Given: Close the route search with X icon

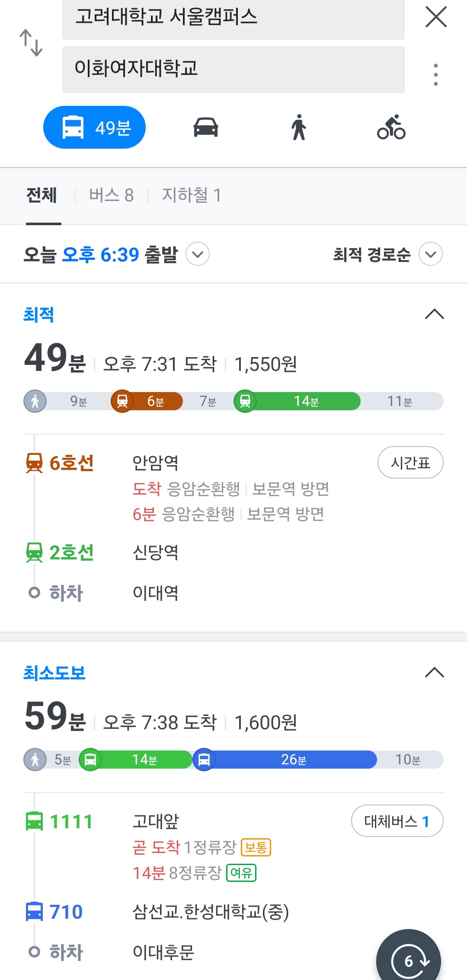Looking at the screenshot, I should tap(436, 17).
